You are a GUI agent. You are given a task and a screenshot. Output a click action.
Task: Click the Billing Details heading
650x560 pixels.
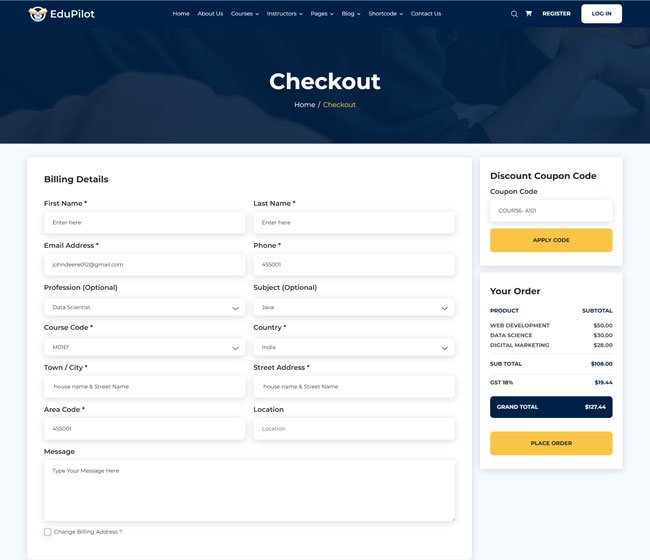[76, 179]
